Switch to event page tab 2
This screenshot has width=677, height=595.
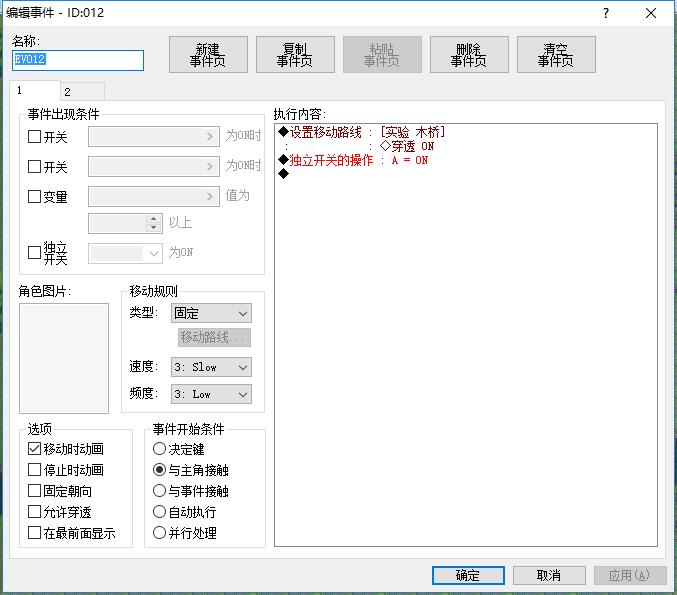82,92
